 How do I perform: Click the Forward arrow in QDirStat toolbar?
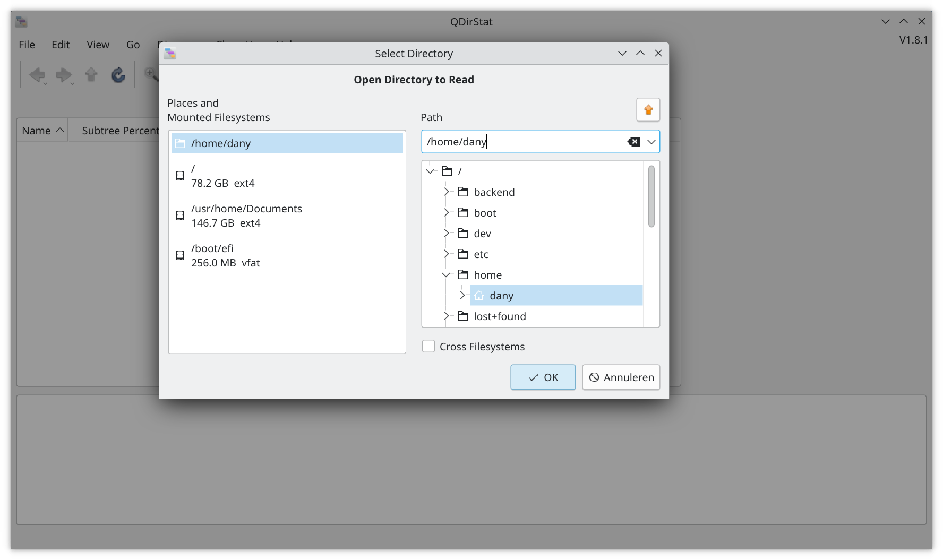(x=64, y=75)
